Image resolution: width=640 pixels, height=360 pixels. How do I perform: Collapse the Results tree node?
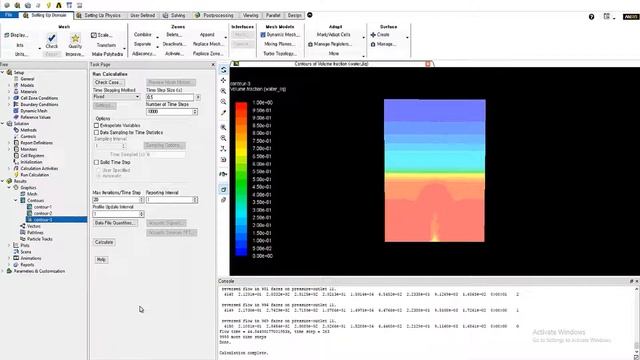(3, 181)
